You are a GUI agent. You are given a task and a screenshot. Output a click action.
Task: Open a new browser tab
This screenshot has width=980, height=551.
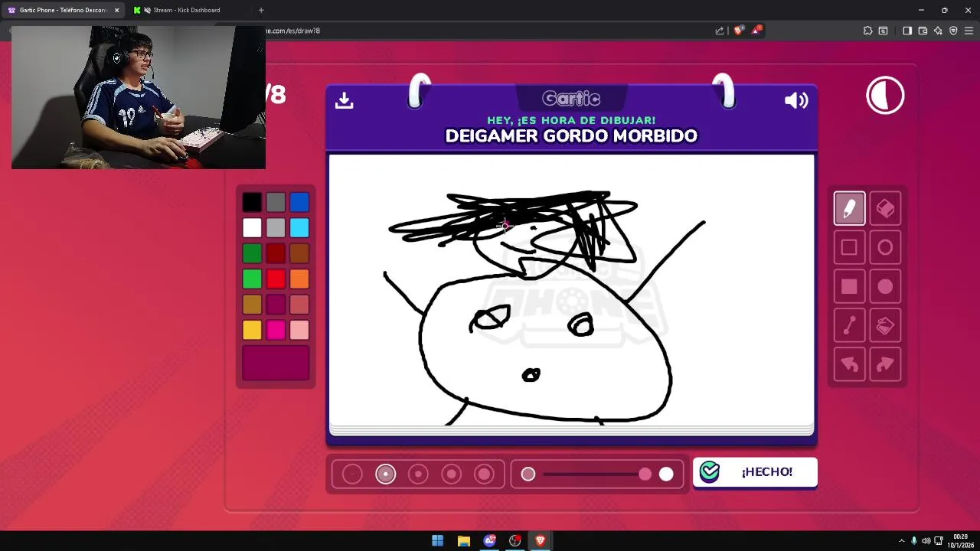pos(261,10)
